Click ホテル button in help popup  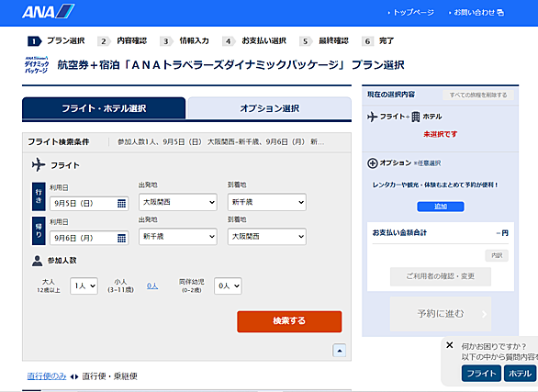point(521,374)
